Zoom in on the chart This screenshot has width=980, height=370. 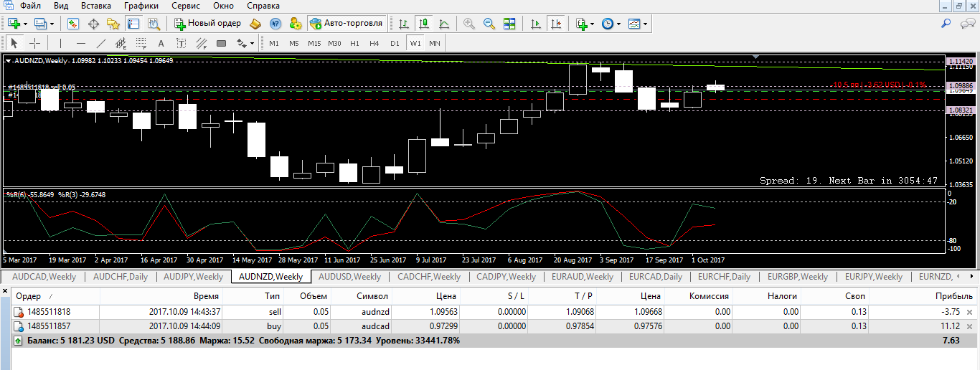tap(469, 24)
